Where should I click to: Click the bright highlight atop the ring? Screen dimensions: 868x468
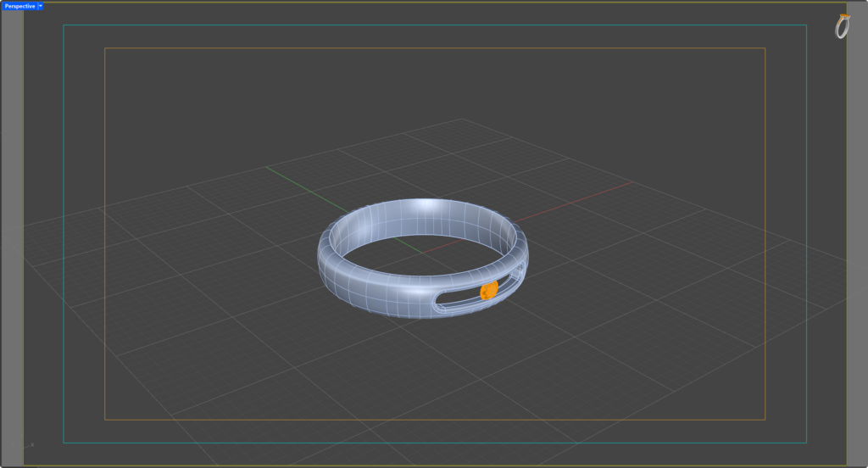(426, 205)
